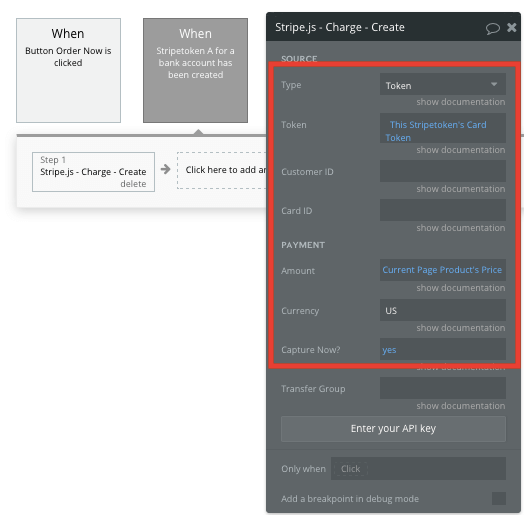Open the comment bubble icon in panel header

493,28
